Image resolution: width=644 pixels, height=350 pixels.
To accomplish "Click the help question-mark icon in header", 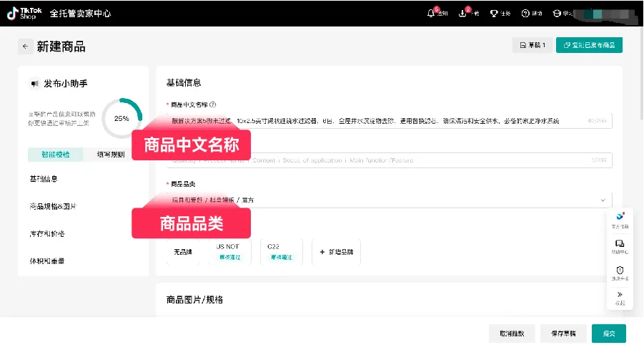I will coord(526,14).
